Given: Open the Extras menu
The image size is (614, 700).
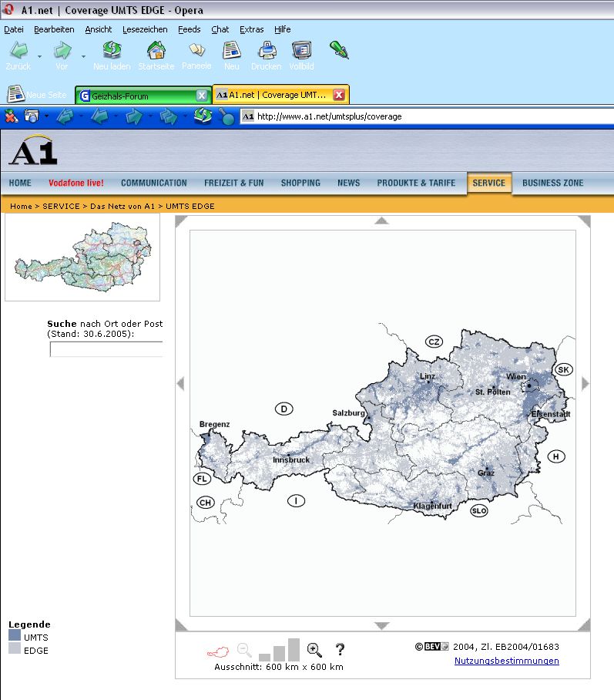Looking at the screenshot, I should pyautogui.click(x=251, y=29).
